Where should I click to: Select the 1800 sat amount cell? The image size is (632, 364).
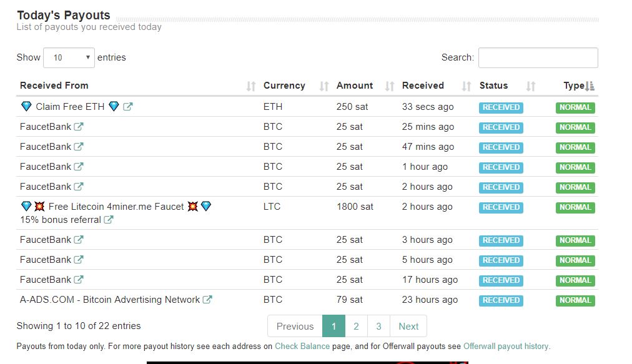pyautogui.click(x=355, y=207)
